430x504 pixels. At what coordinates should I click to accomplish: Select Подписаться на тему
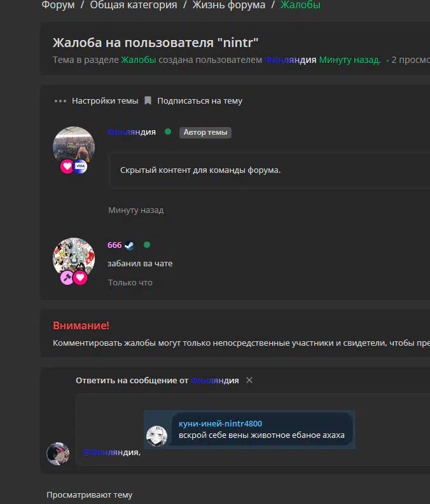200,101
